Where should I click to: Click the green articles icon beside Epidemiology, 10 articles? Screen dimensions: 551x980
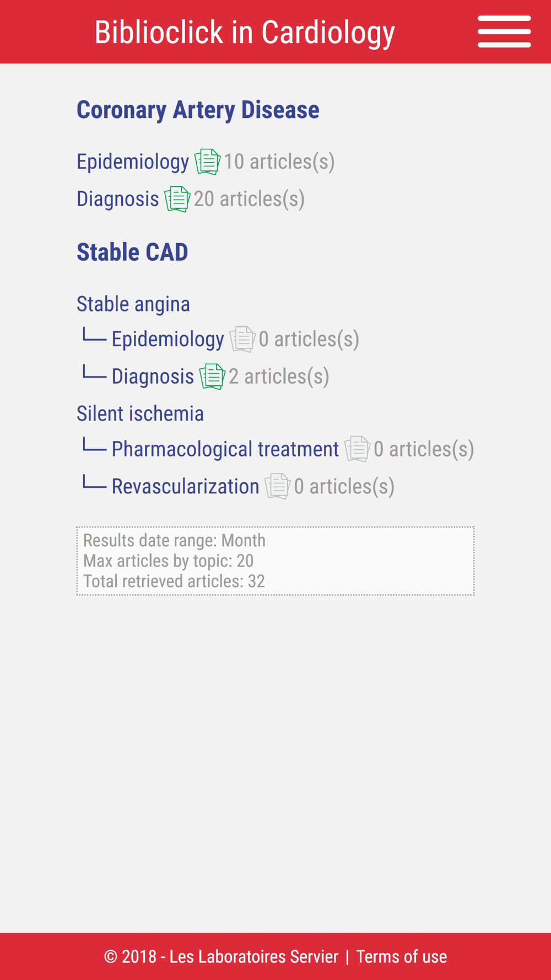coord(207,162)
